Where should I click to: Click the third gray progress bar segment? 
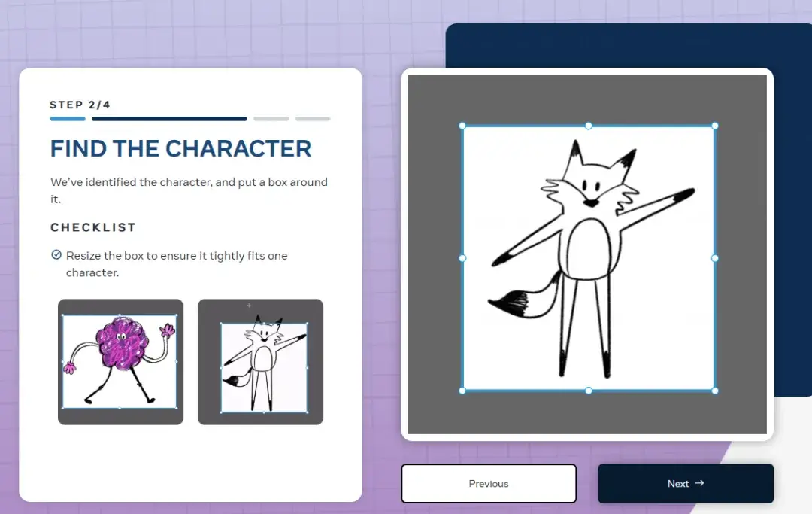pyautogui.click(x=271, y=119)
